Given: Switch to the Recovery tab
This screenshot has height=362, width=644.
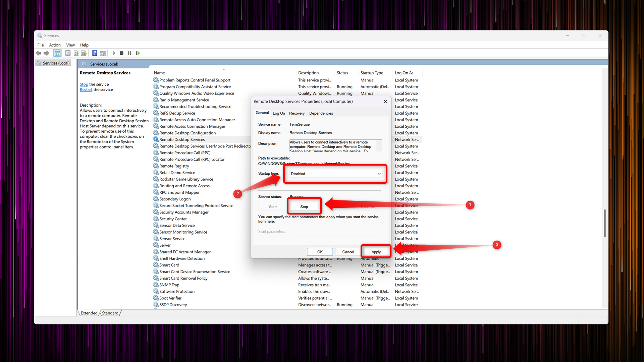Looking at the screenshot, I should click(297, 113).
